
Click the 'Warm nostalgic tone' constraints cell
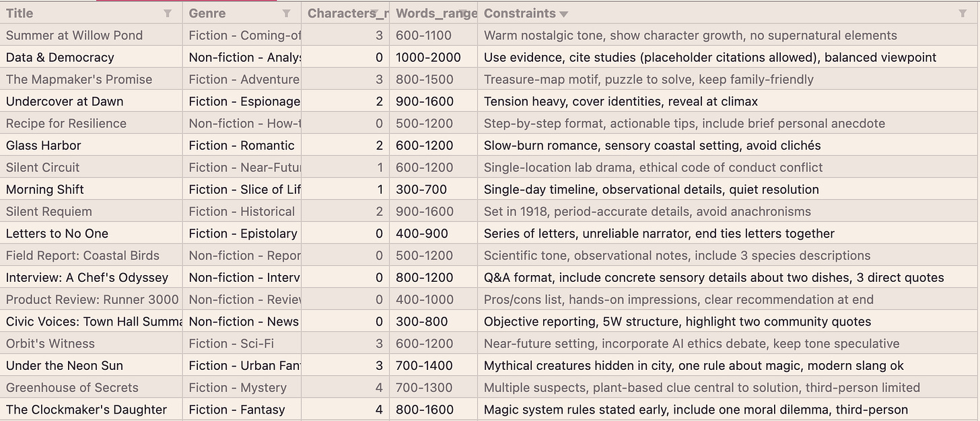click(729, 35)
